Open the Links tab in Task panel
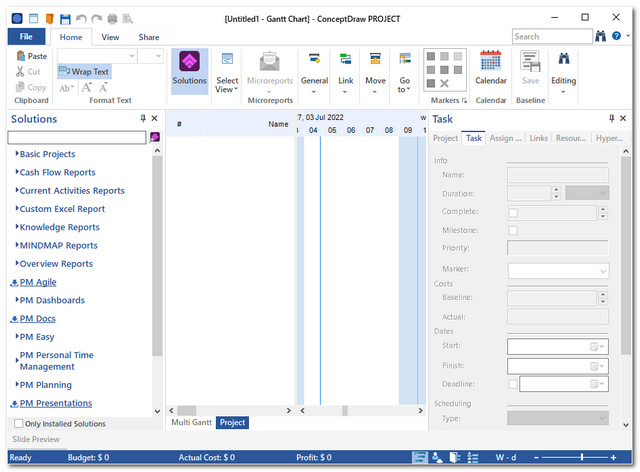This screenshot has height=472, width=640. tap(538, 138)
